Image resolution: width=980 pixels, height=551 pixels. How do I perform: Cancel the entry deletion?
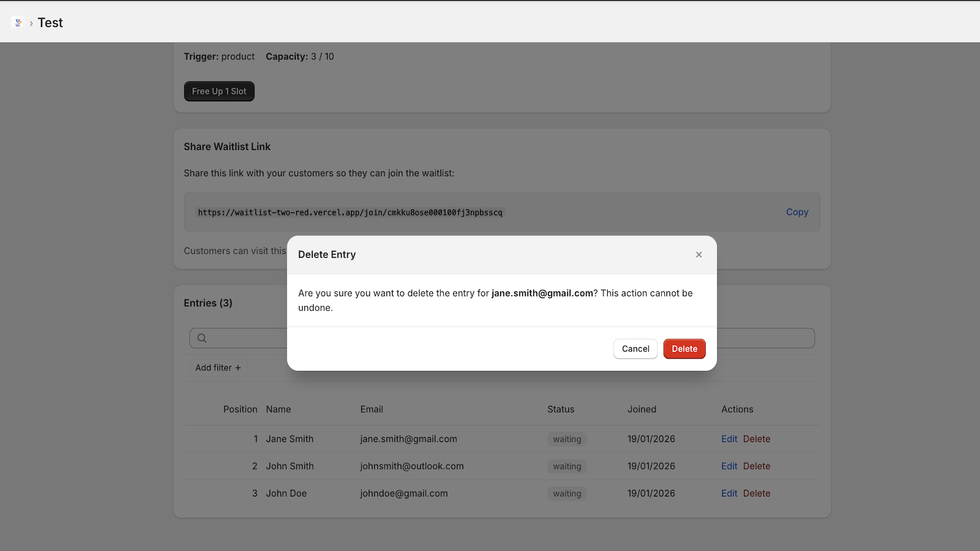(635, 348)
